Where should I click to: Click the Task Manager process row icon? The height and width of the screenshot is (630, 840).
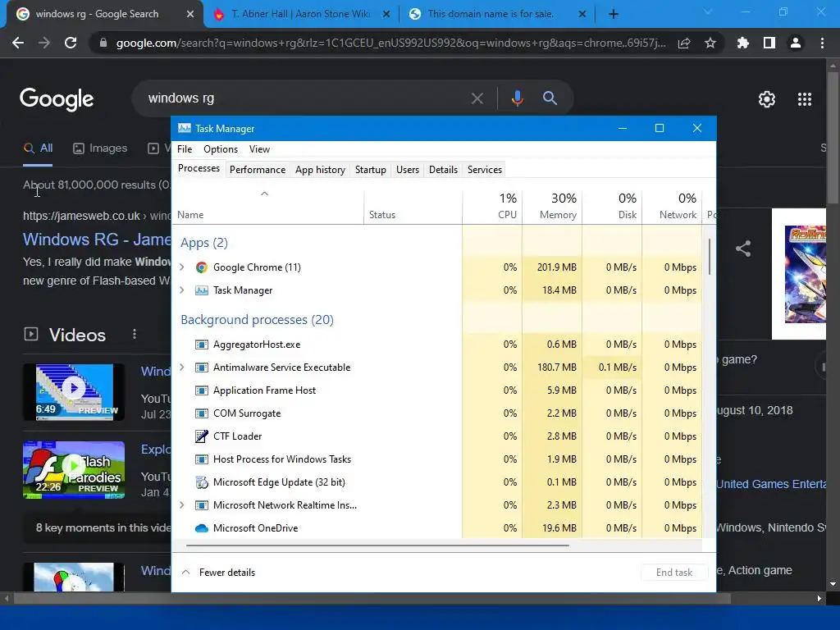click(202, 290)
